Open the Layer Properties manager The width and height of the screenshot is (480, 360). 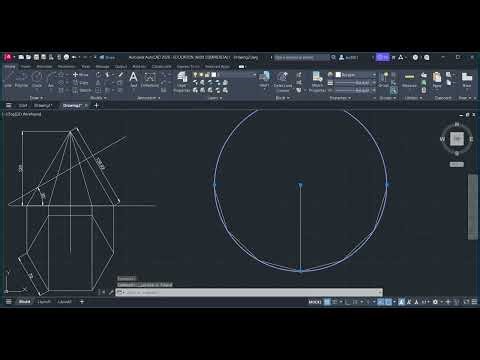coord(182,82)
